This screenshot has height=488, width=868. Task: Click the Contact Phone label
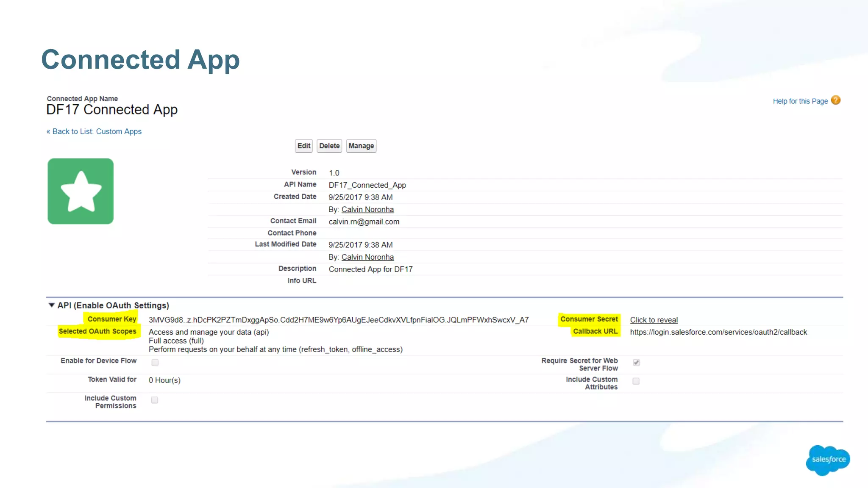point(292,233)
